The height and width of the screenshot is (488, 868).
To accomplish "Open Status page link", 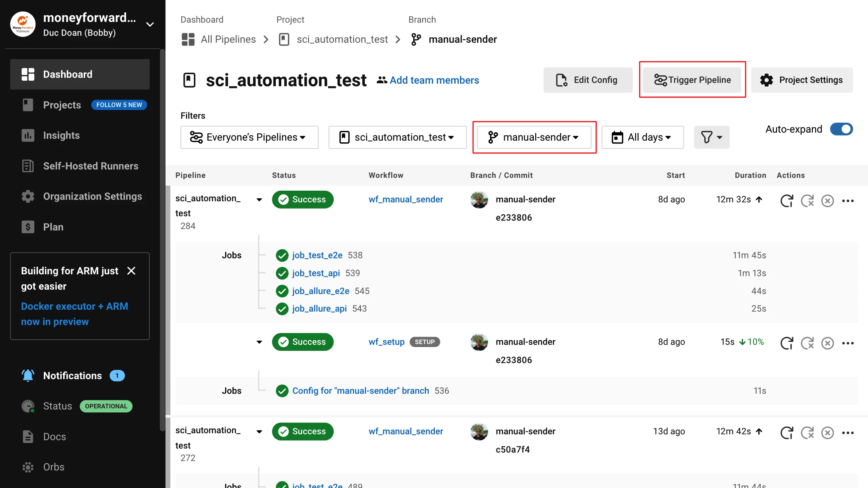I will pyautogui.click(x=57, y=406).
